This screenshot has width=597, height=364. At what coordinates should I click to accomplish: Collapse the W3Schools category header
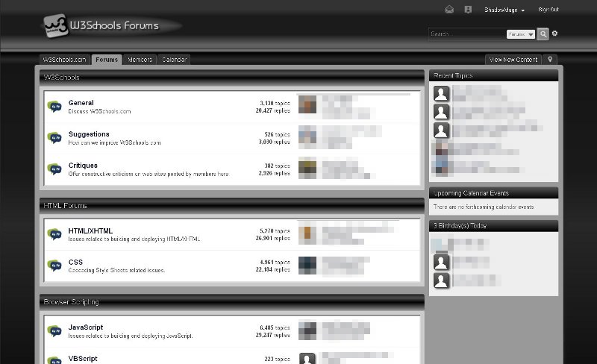click(x=232, y=78)
